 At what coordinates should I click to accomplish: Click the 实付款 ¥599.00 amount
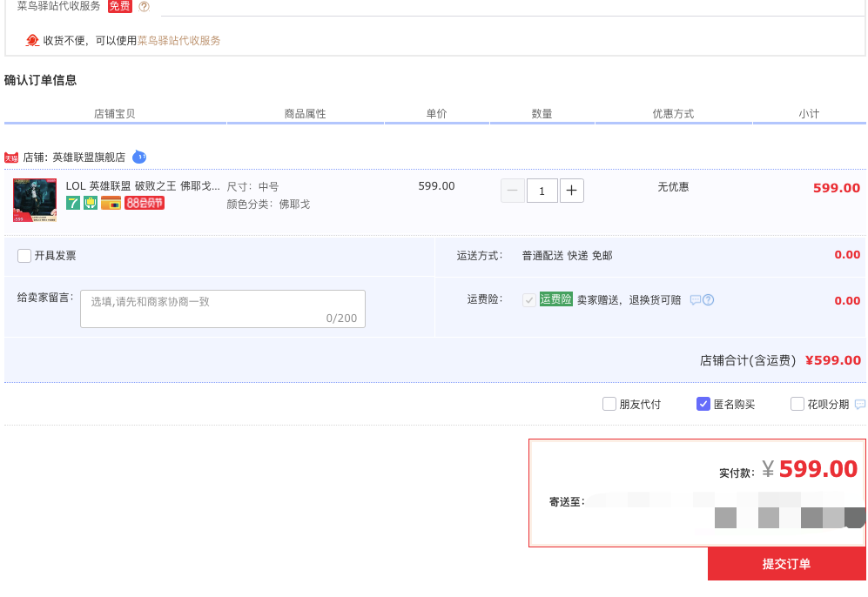pyautogui.click(x=810, y=469)
